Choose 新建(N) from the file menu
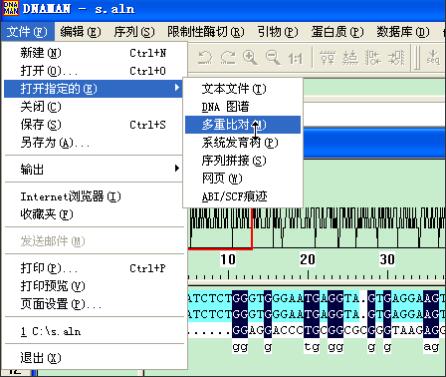Viewport: 446px width, 377px height. click(x=93, y=53)
